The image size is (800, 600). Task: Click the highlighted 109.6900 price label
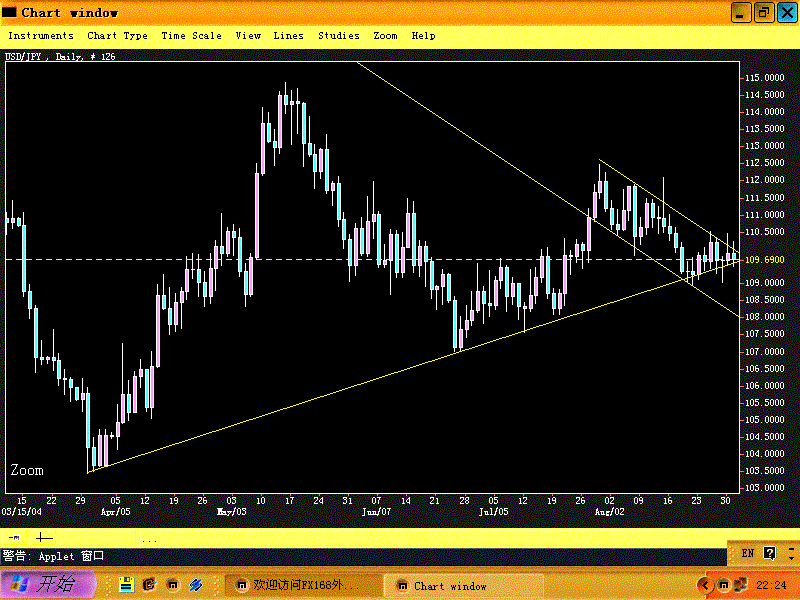[x=765, y=260]
